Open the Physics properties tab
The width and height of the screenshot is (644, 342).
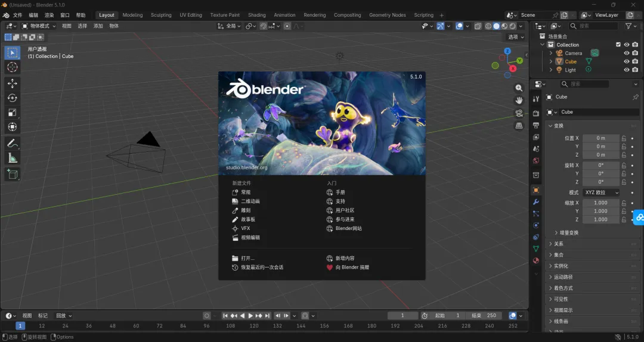point(536,225)
